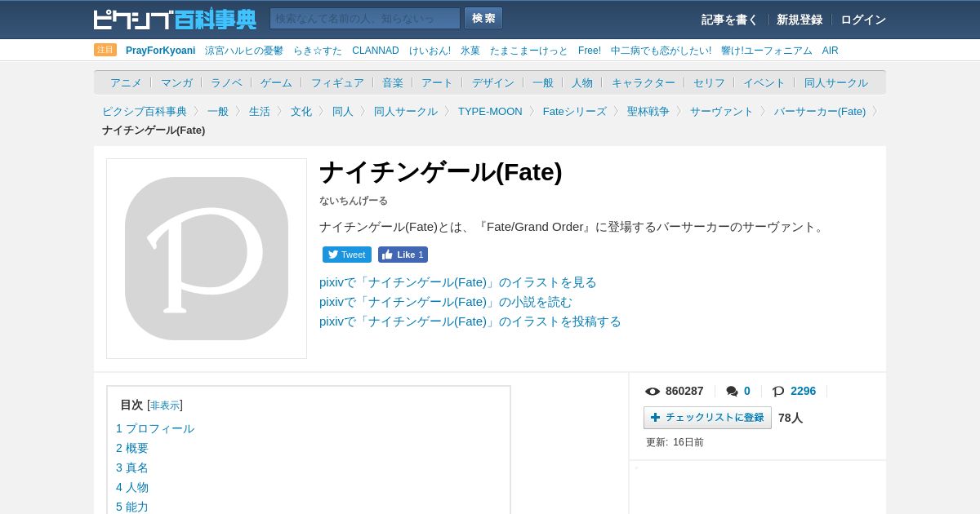Image resolution: width=980 pixels, height=514 pixels.
Task: Click the チェックリストに登録 button
Action: coord(707,418)
